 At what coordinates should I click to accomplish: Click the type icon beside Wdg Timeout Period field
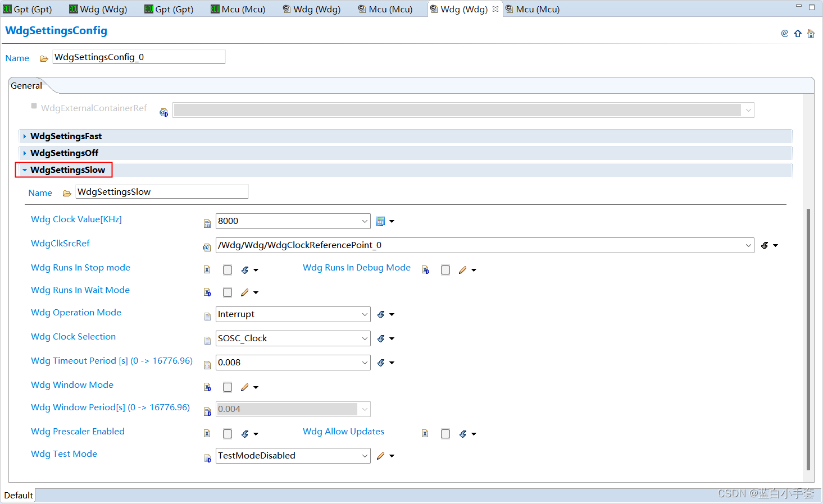click(x=207, y=365)
